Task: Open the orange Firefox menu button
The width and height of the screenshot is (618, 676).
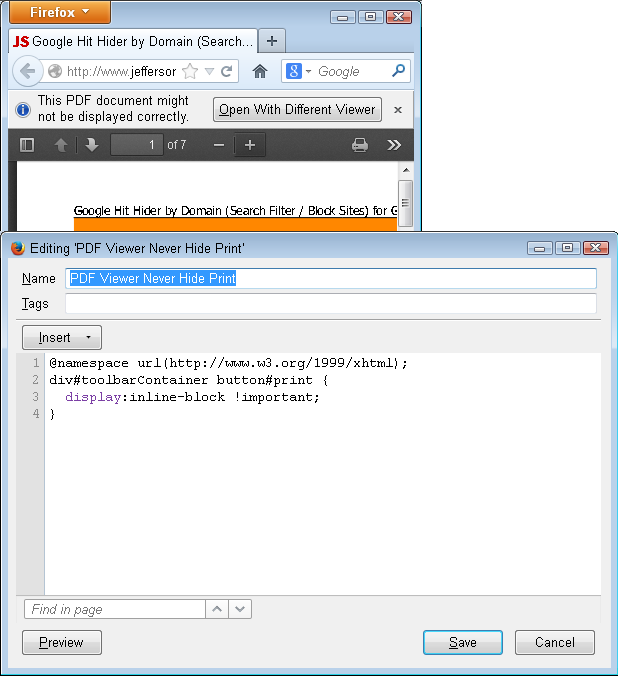Action: tap(60, 12)
